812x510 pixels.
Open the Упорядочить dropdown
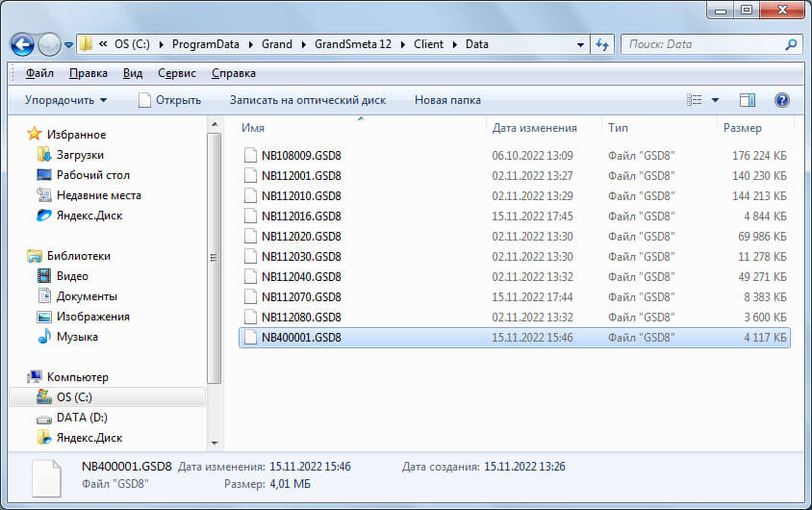(65, 100)
